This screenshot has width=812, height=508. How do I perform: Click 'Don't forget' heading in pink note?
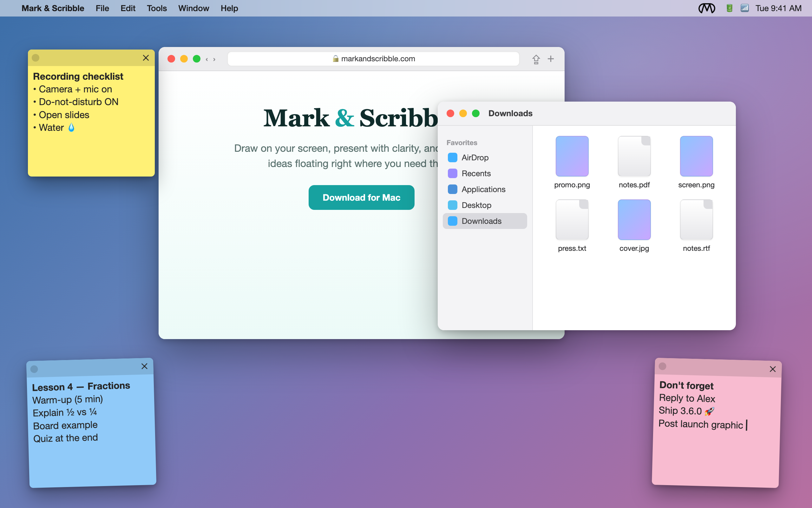tap(686, 385)
